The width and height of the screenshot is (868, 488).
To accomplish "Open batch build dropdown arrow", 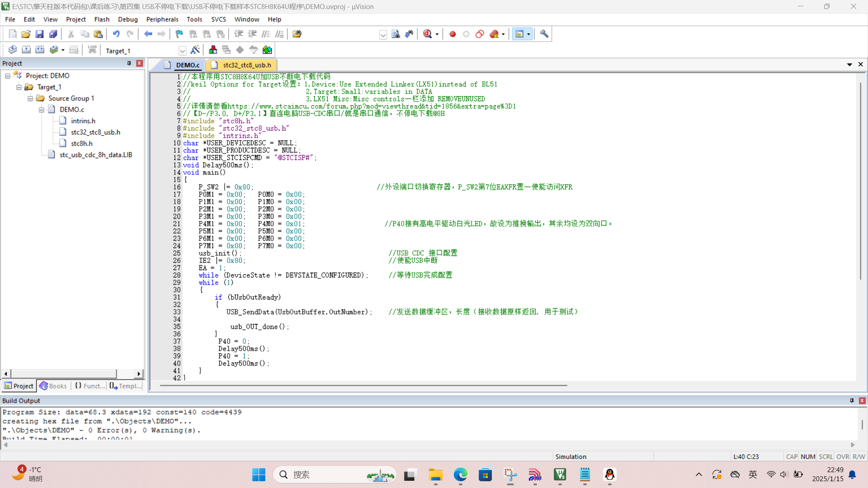I will [63, 50].
